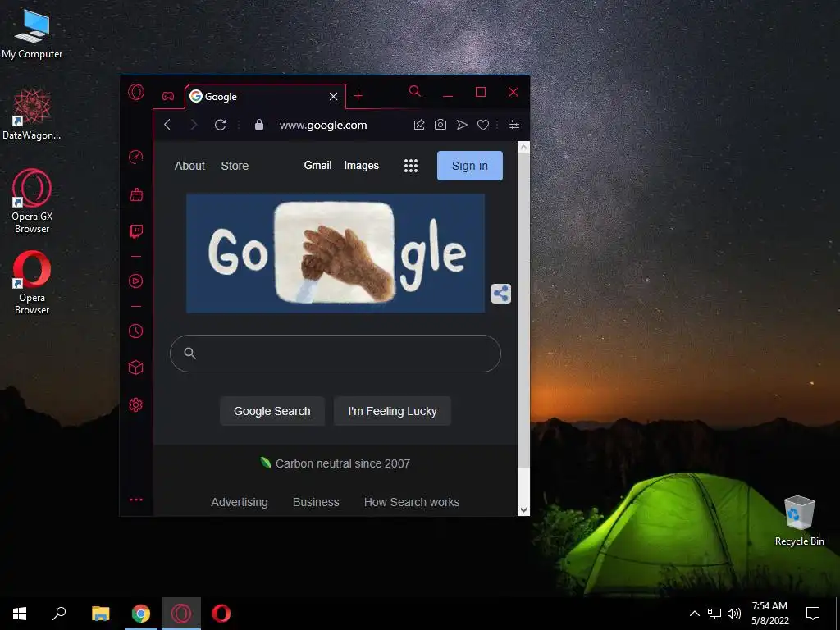The image size is (840, 630).
Task: Focus the Google search box
Action: [336, 354]
